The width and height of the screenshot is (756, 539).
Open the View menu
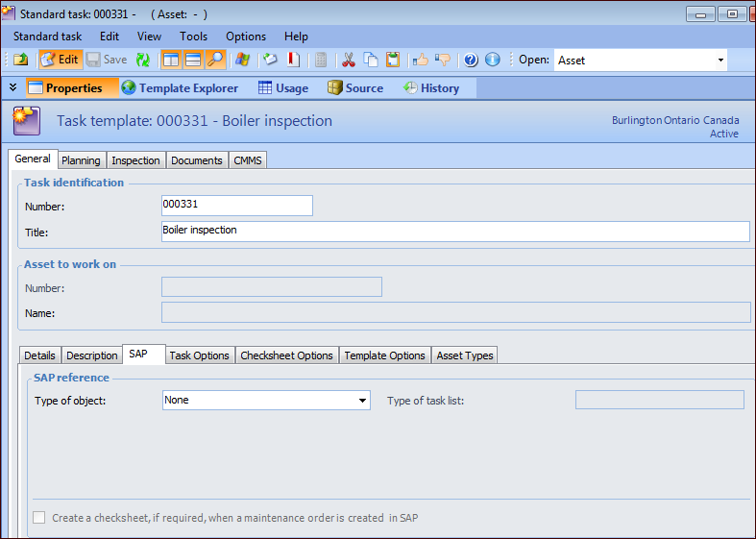[x=149, y=37]
